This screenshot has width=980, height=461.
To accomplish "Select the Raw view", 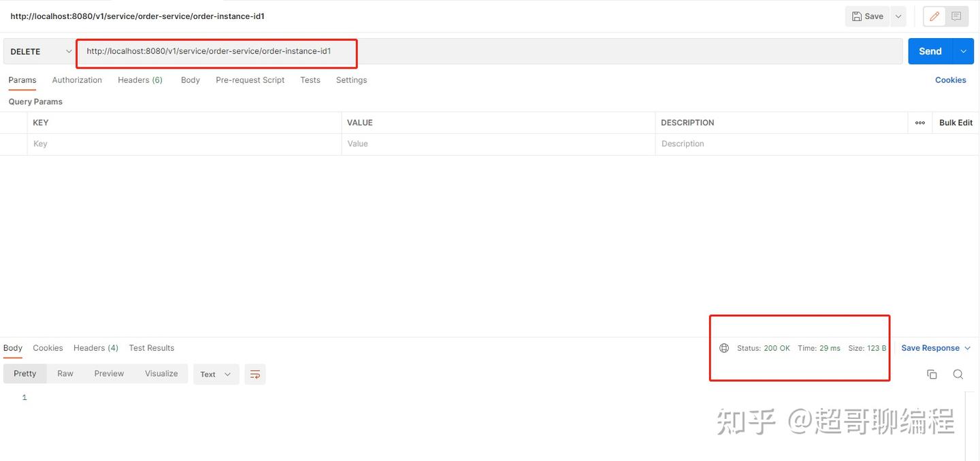I will (x=65, y=374).
